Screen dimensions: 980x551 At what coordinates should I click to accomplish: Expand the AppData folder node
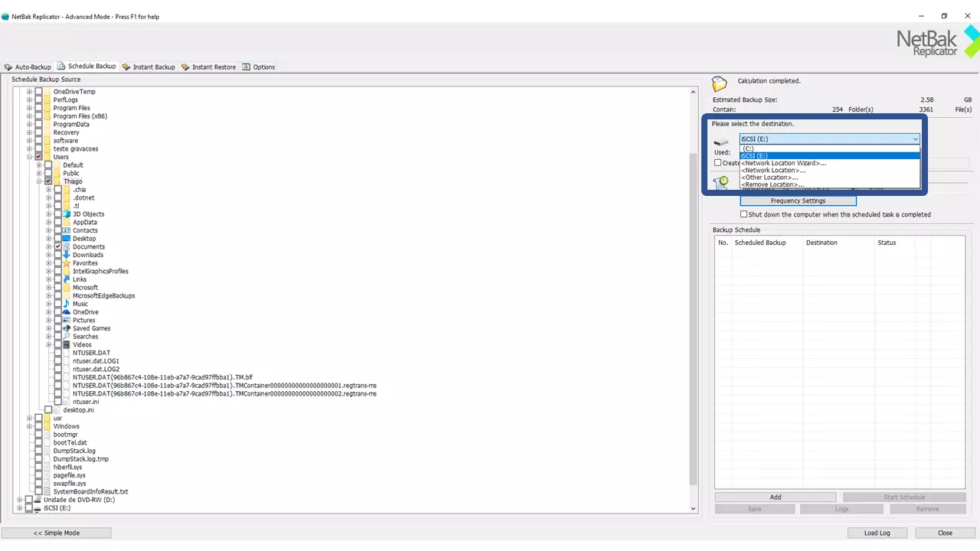pyautogui.click(x=49, y=222)
